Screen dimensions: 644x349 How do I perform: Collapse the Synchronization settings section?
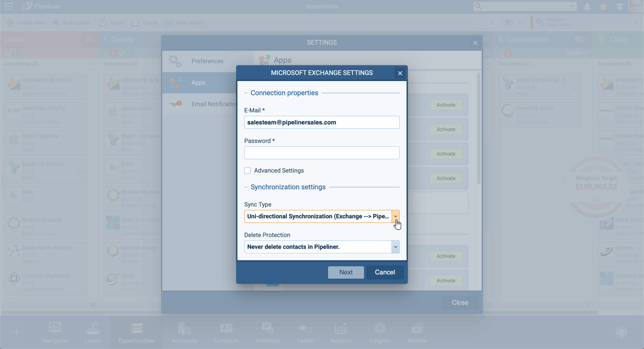[x=246, y=187]
